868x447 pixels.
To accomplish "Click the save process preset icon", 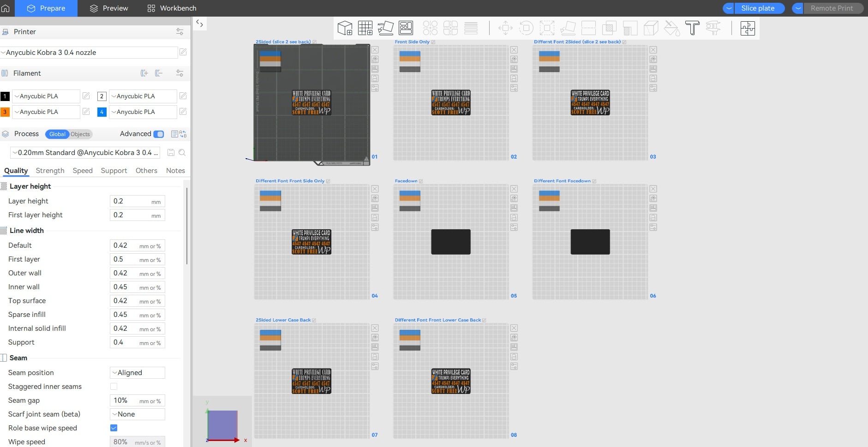I will [x=171, y=152].
